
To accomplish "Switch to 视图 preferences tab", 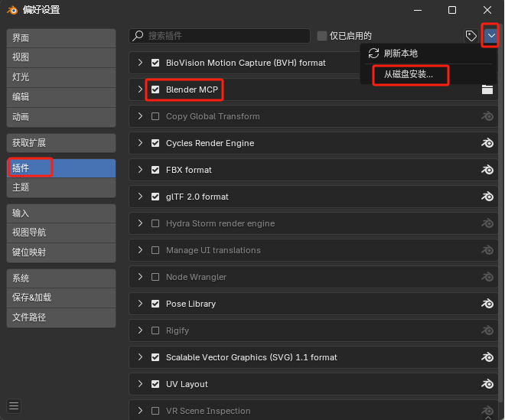I will [x=61, y=57].
